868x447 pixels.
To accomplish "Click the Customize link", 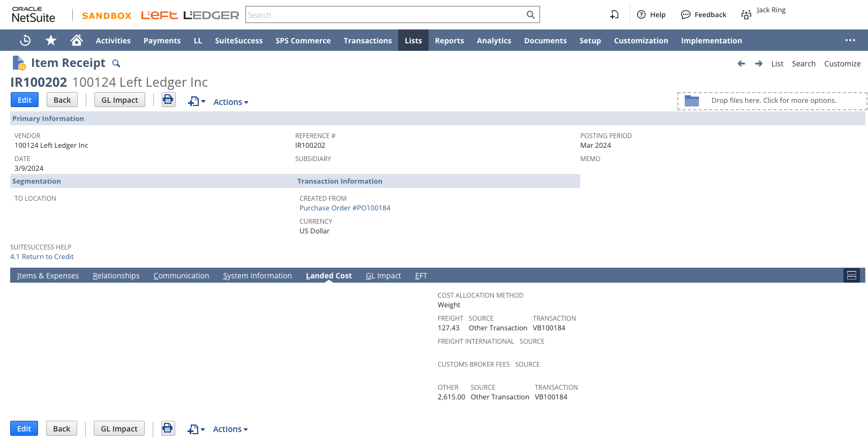I will (x=842, y=64).
